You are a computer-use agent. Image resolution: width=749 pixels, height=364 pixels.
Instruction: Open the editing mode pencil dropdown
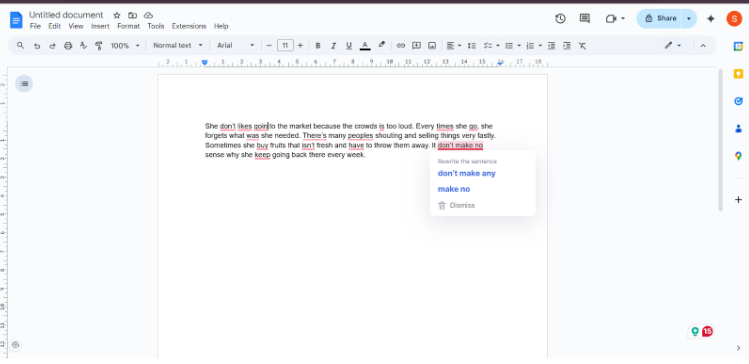[x=673, y=46]
